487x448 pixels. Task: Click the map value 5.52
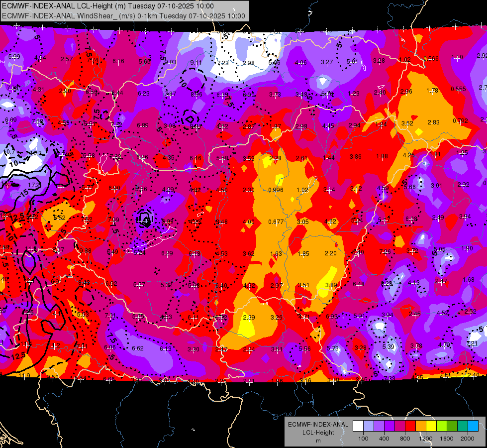59,218
